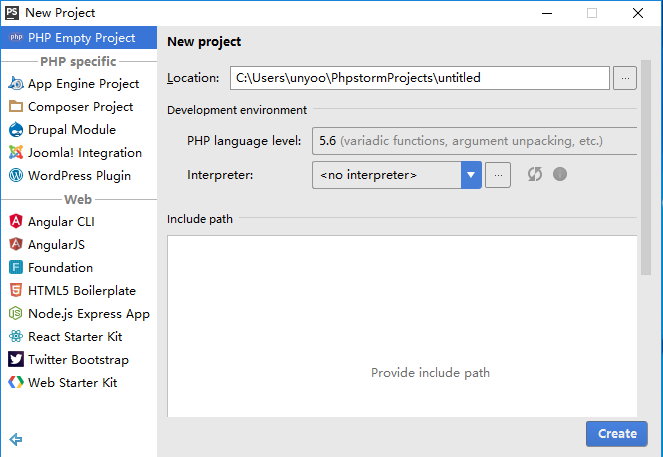Select WordPress Plugin project type
This screenshot has width=663, height=457.
pos(79,175)
